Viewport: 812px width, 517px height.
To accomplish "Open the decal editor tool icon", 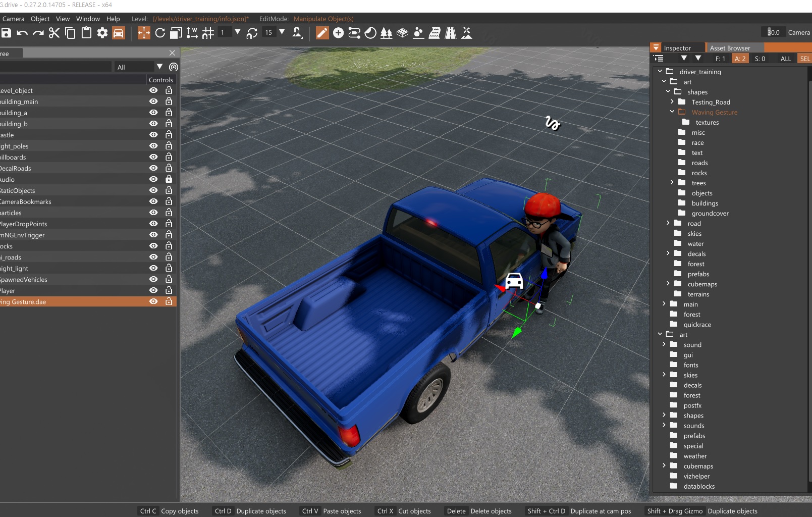I will click(x=370, y=33).
